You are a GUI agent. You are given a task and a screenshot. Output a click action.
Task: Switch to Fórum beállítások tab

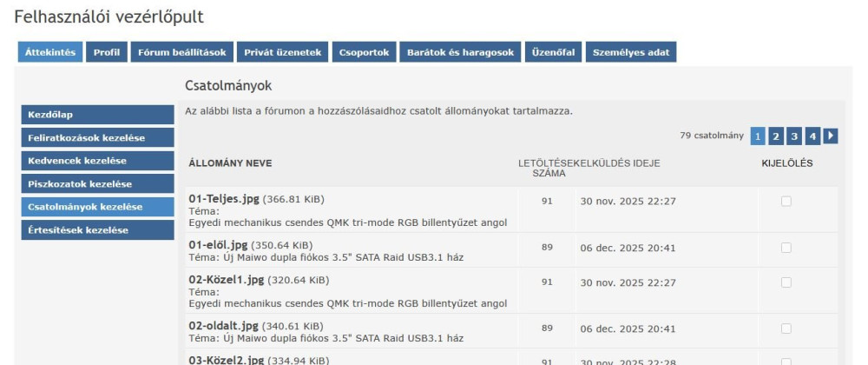pos(182,52)
